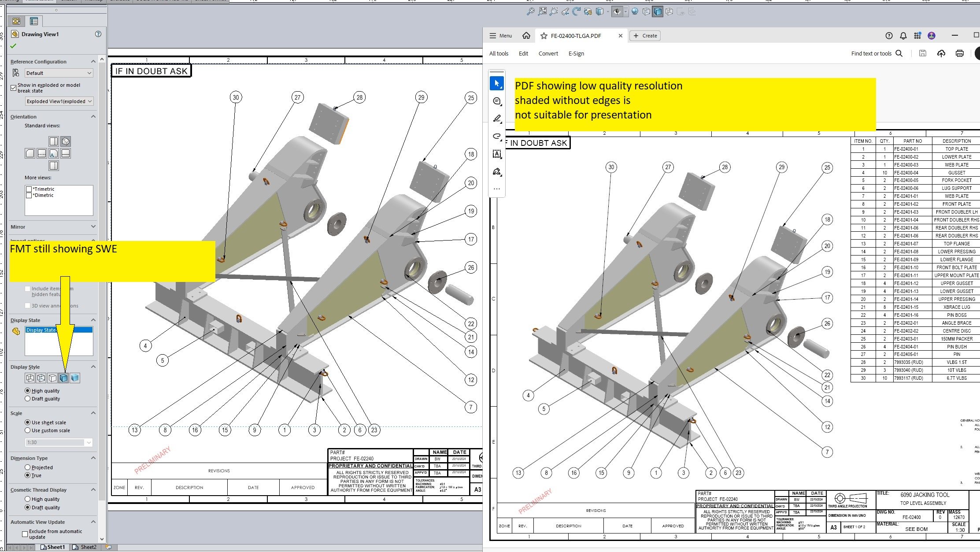Switch to Sheet1 tab
The height and width of the screenshot is (552, 980).
(52, 547)
